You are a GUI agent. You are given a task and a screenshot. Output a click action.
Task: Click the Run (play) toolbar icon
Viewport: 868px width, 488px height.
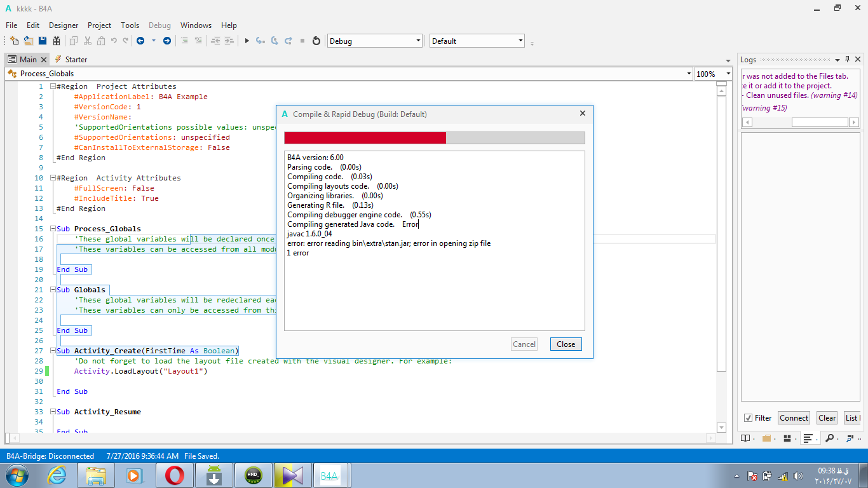coord(247,41)
